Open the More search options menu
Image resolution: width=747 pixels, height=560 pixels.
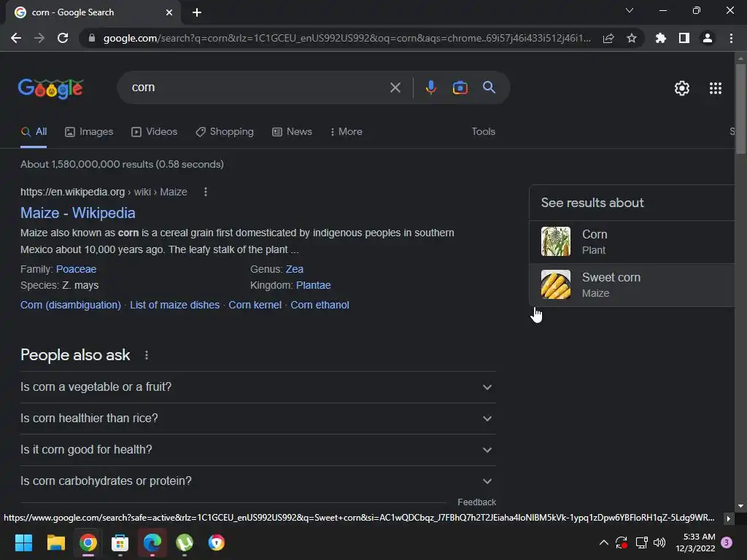point(347,132)
